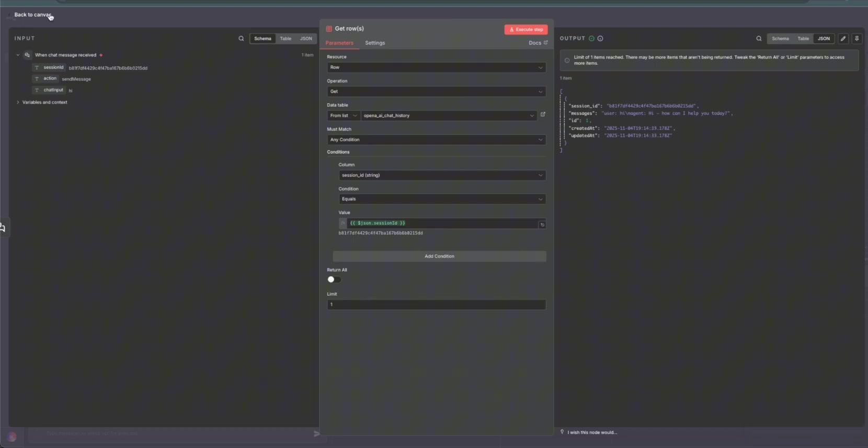This screenshot has height=448, width=868.
Task: Click the Get row(s) data table icon
Action: [x=329, y=29]
